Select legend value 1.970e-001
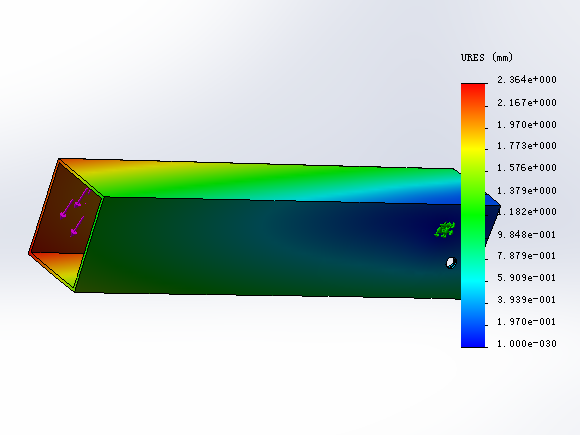 527,322
